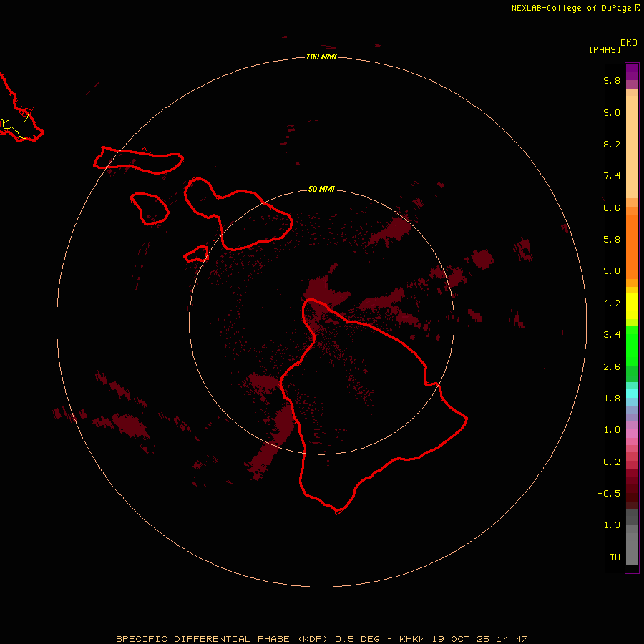
Task: Click the yellow color bar segment
Action: click(x=632, y=306)
